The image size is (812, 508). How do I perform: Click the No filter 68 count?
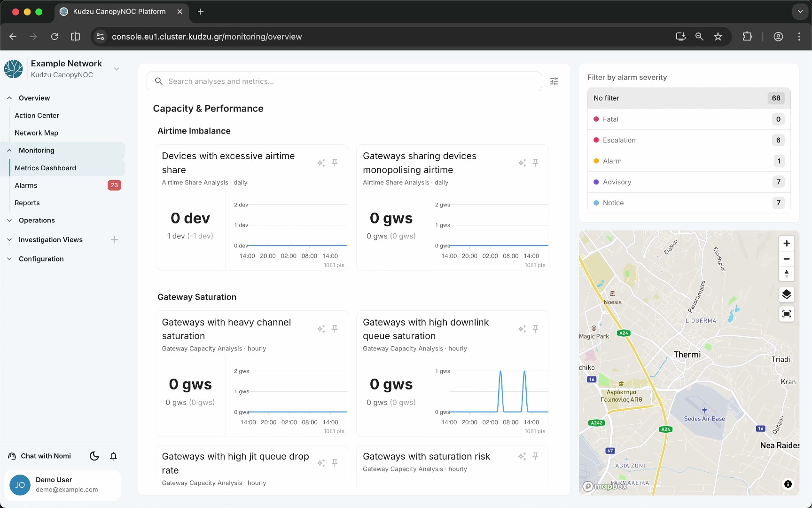pyautogui.click(x=776, y=98)
